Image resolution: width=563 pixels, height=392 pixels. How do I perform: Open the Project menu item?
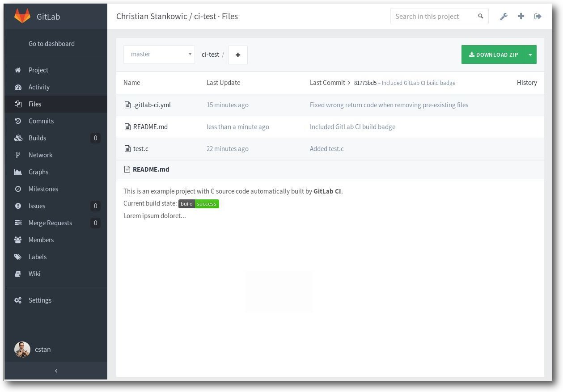click(56, 70)
